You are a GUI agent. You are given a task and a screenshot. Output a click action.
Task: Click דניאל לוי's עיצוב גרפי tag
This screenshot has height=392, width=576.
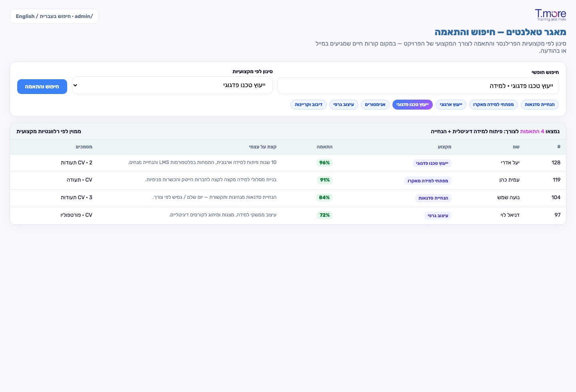pyautogui.click(x=438, y=216)
